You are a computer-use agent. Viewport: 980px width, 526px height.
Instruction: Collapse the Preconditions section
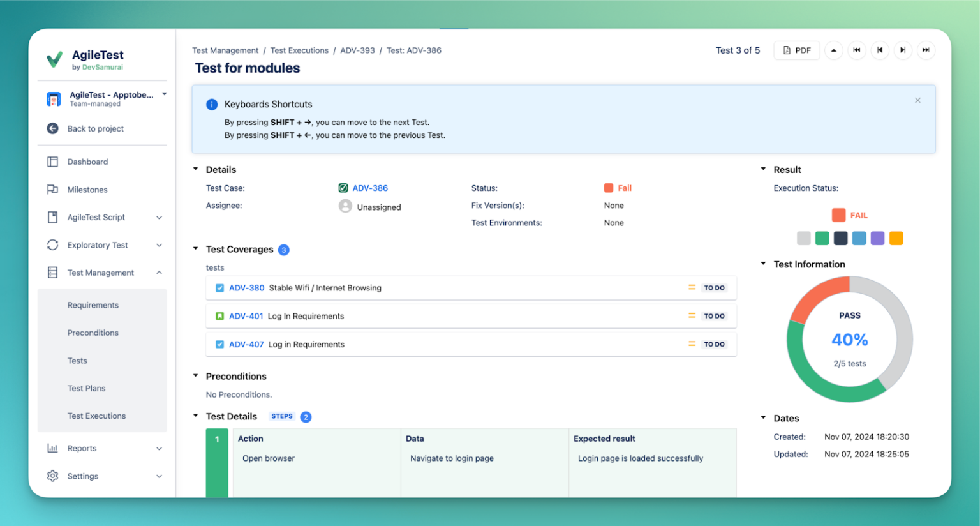(196, 376)
